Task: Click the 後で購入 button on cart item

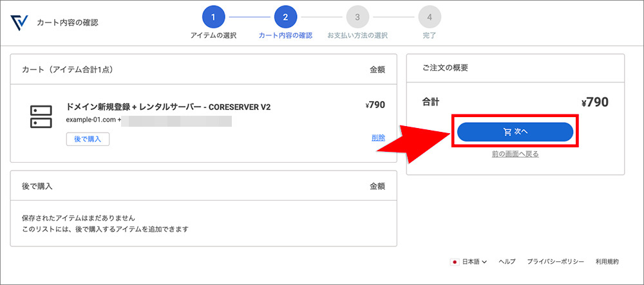Action: pos(88,139)
